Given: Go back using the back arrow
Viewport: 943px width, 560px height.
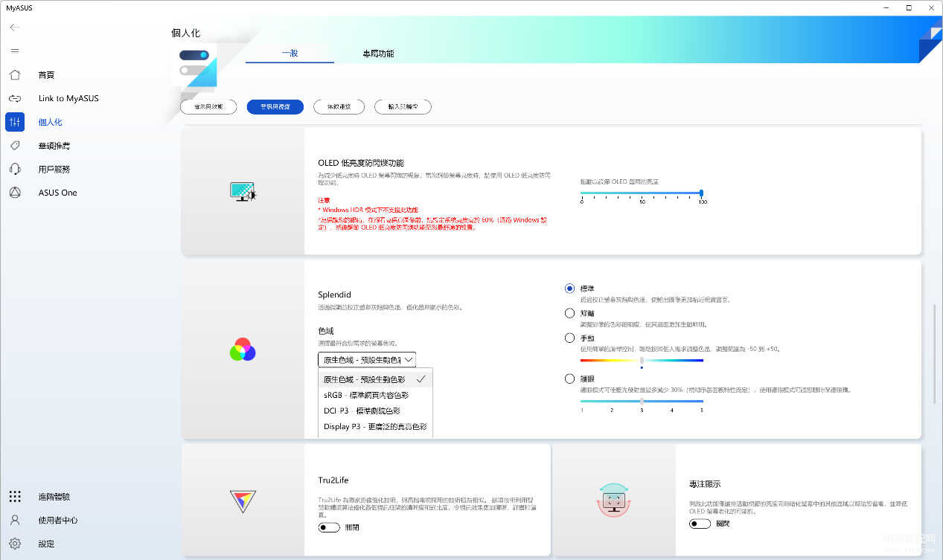Looking at the screenshot, I should [x=15, y=28].
